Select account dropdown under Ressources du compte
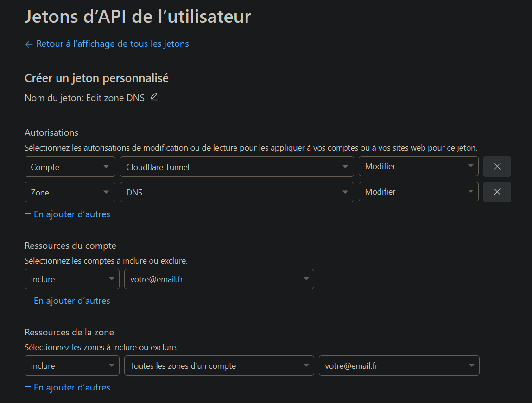Image resolution: width=532 pixels, height=403 pixels. [x=219, y=279]
